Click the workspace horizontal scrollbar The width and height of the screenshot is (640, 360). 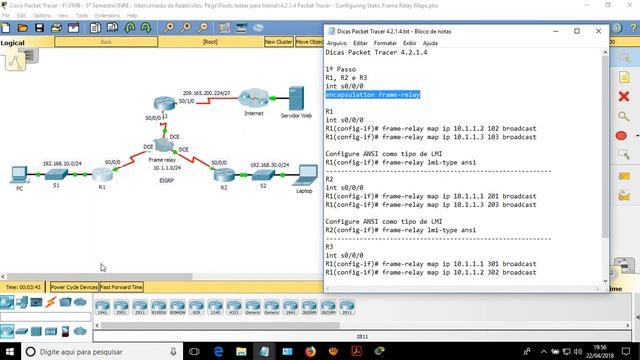pyautogui.click(x=100, y=276)
